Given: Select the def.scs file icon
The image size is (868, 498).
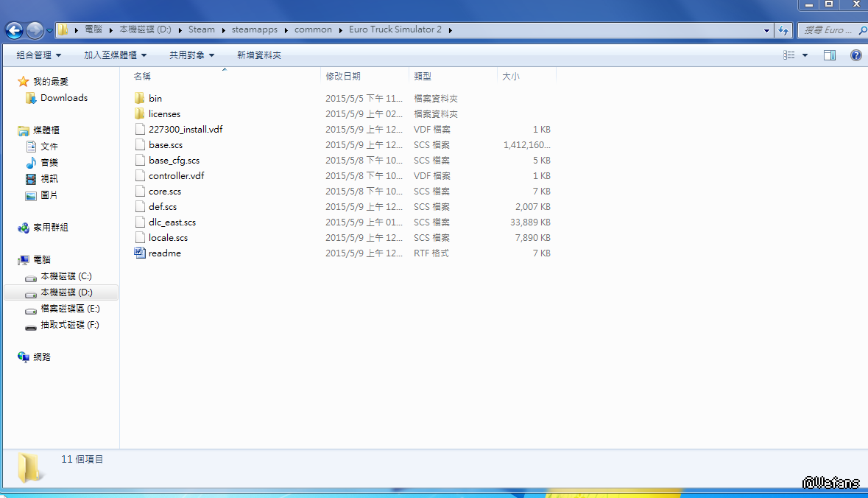Looking at the screenshot, I should [139, 206].
